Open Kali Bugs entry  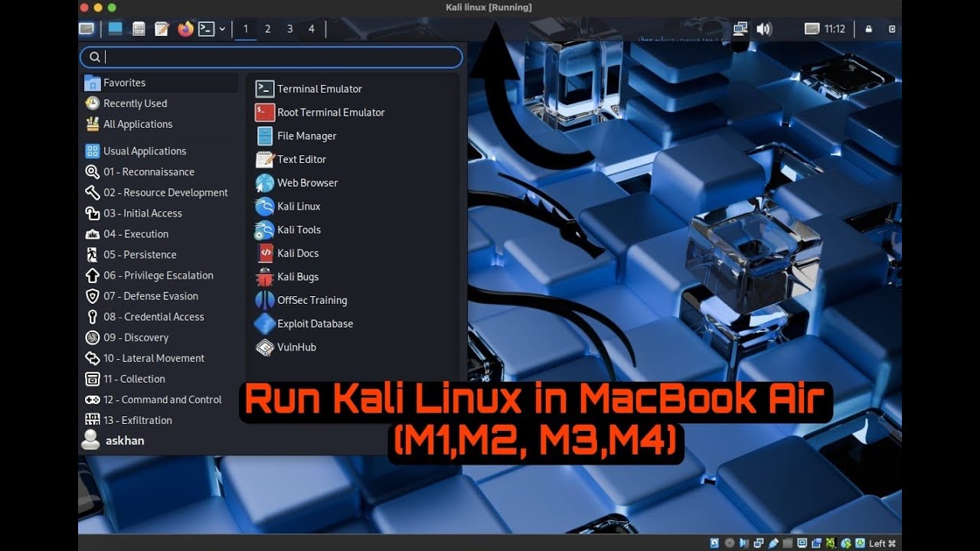[x=287, y=277]
